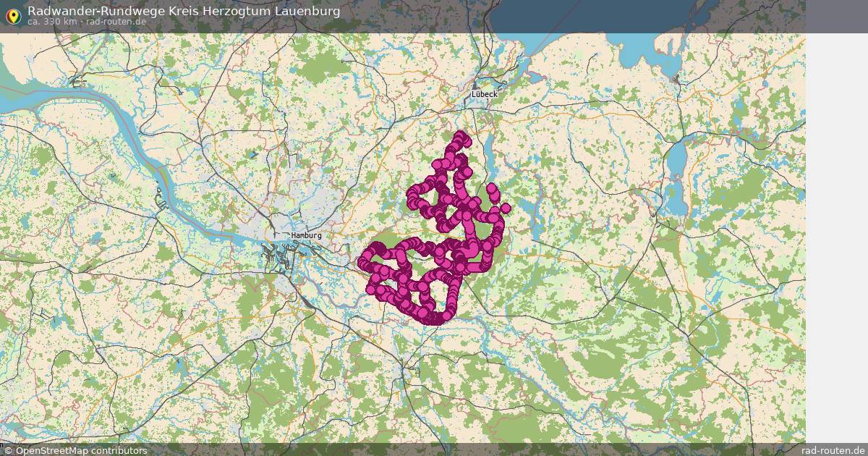Open the OpenStreetMap contributors attribution link
Screen dimensions: 868x456
tap(73, 449)
